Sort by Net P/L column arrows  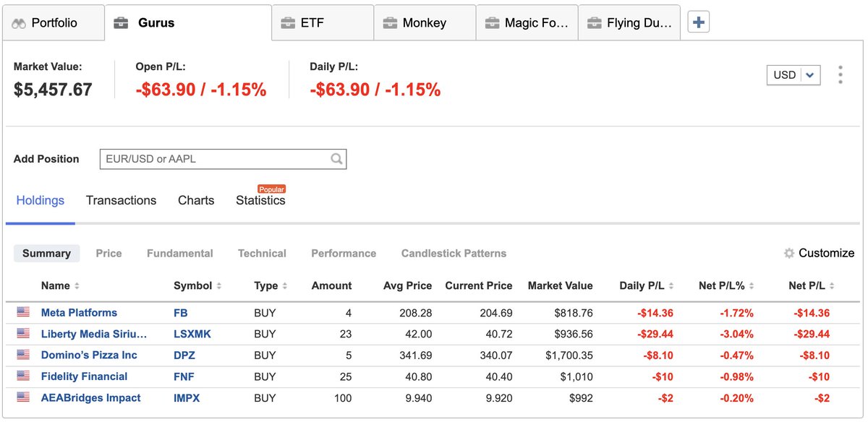(833, 286)
